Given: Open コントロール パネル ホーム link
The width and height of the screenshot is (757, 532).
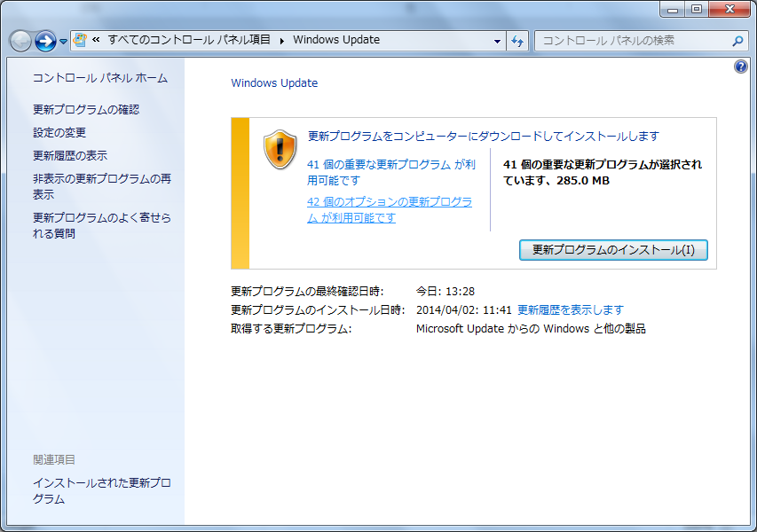Looking at the screenshot, I should 99,78.
